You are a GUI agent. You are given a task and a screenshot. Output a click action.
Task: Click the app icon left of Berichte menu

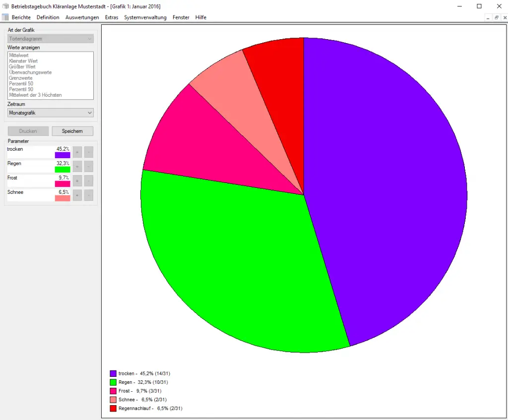[5, 17]
